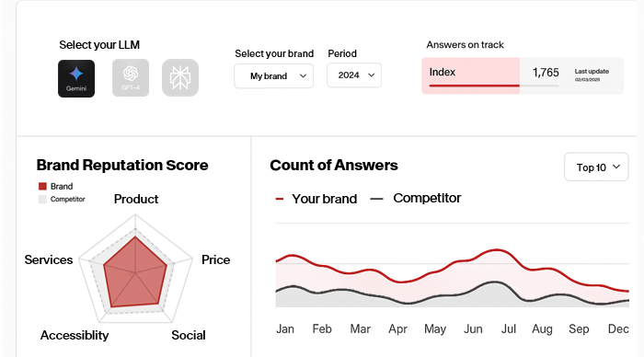Click the Jul month marker on chart
644x357 pixels.
[509, 329]
